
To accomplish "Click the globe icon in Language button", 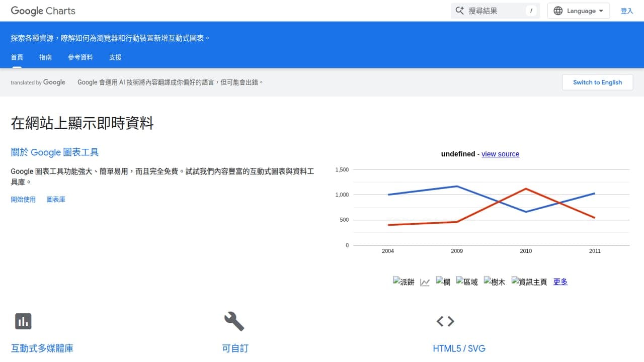I will (558, 11).
